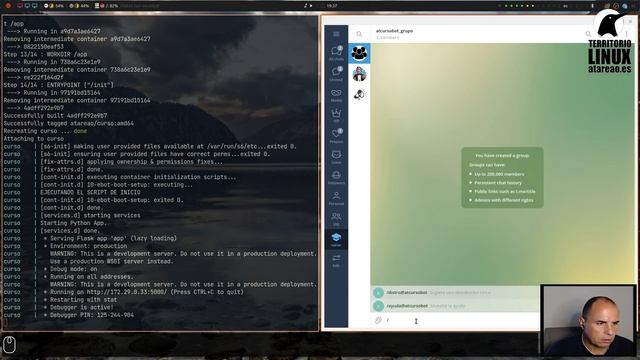Click the red icon at top-left of system bar

click(x=8, y=6)
